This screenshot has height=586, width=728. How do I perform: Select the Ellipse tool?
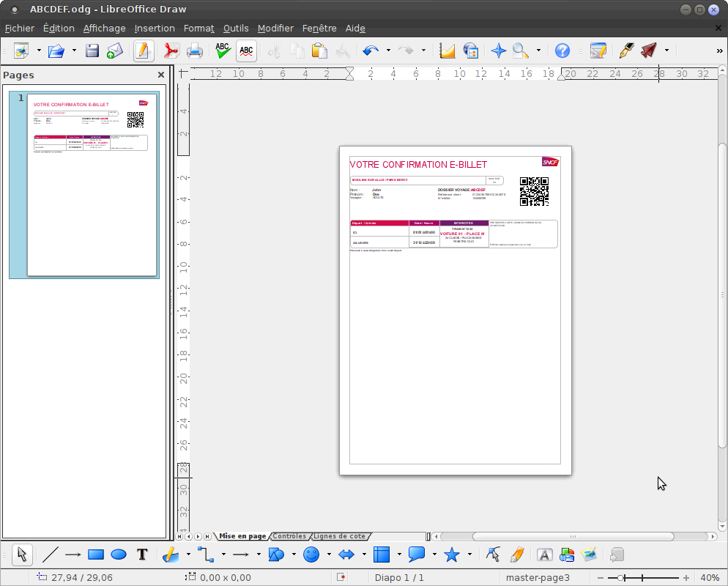[119, 555]
